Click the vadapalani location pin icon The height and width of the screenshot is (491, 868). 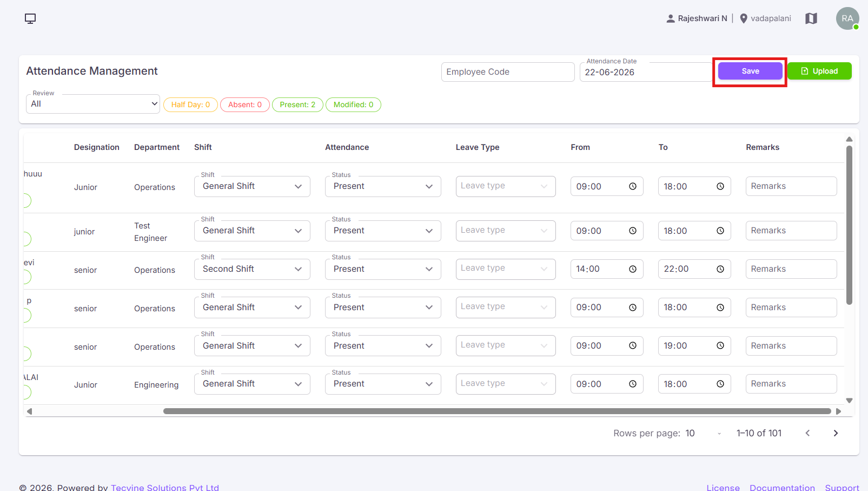click(744, 18)
